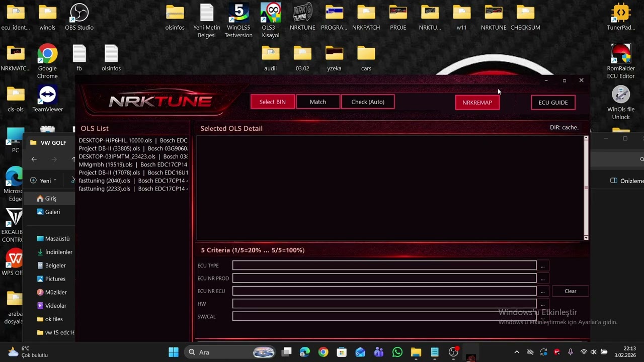Open File Explorer from taskbar
Viewport: 644px width, 362px height.
tap(416, 352)
